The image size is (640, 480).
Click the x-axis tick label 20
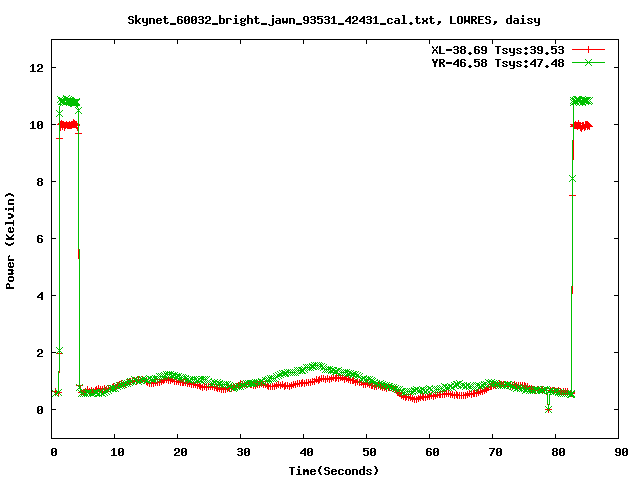(x=180, y=452)
